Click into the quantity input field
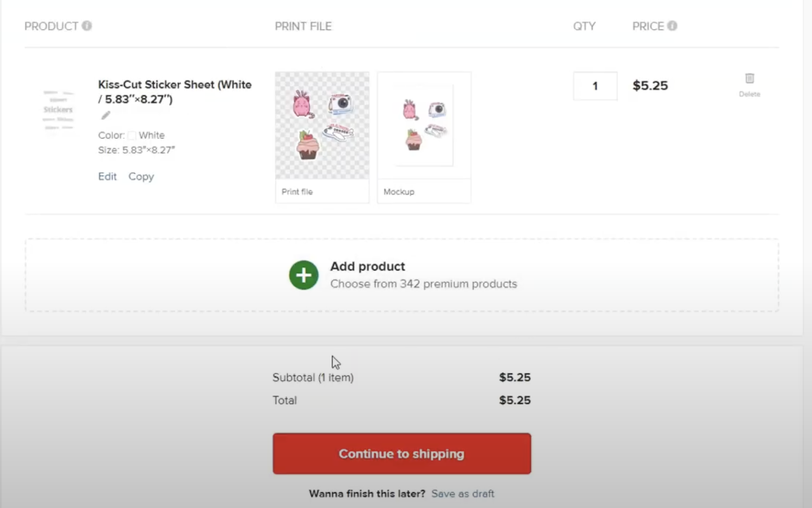This screenshot has height=508, width=812. coord(595,86)
